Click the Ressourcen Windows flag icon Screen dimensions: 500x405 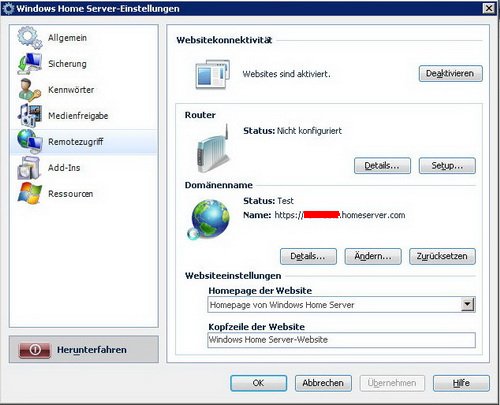point(30,193)
